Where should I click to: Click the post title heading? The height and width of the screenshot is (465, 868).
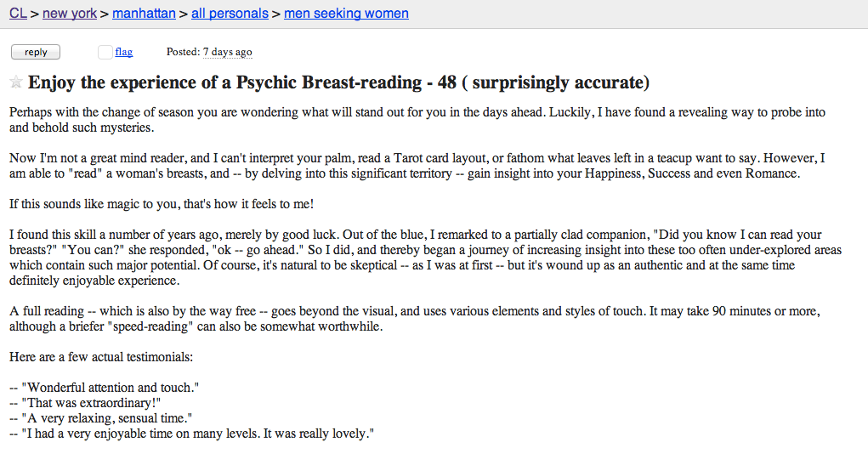coord(339,82)
